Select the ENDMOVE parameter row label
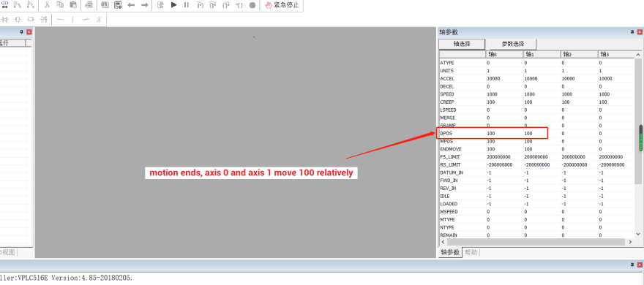 (x=450, y=149)
